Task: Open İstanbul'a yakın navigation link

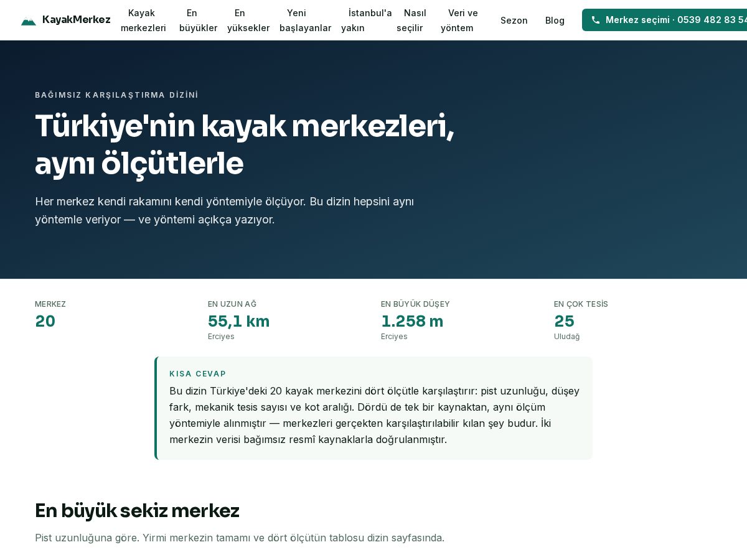Action: [367, 21]
